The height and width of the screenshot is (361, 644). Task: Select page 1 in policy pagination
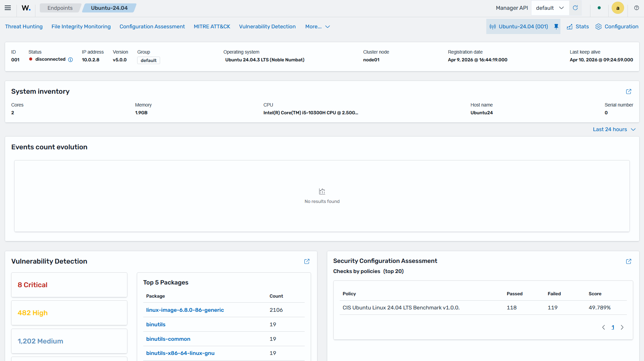point(613,327)
